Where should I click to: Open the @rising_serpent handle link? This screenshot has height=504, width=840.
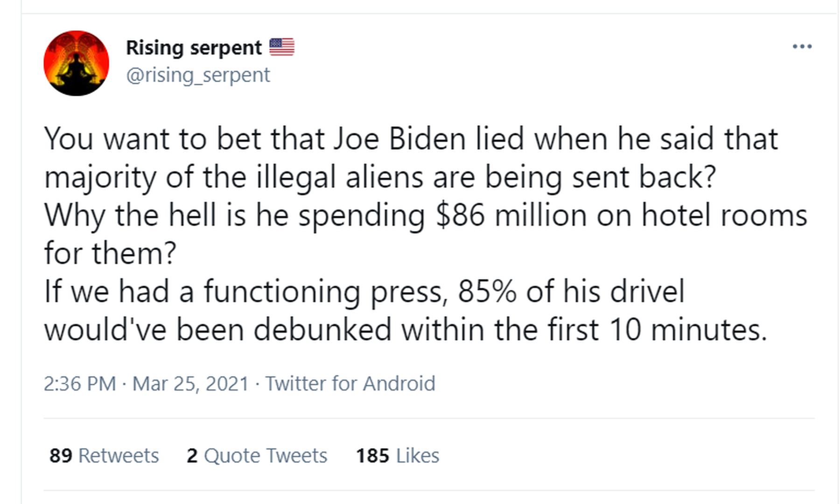click(198, 75)
